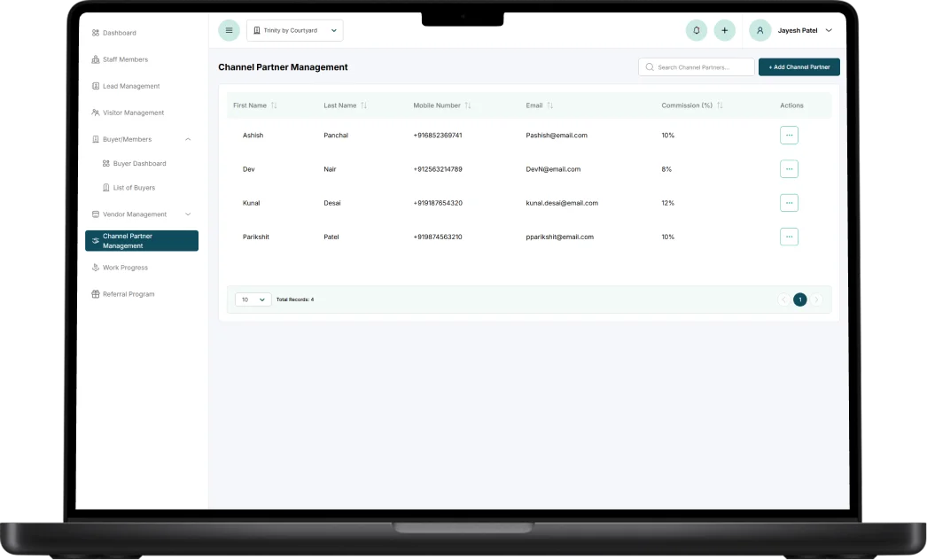The image size is (927, 560).
Task: Click the building icon in project selector
Action: pos(257,30)
